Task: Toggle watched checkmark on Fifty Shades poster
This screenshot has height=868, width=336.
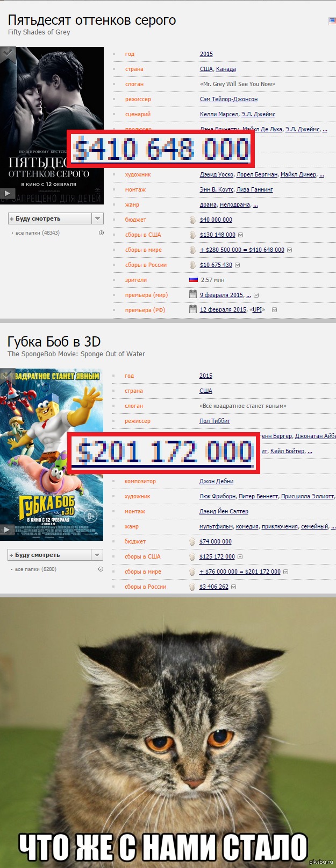Action: (7, 53)
